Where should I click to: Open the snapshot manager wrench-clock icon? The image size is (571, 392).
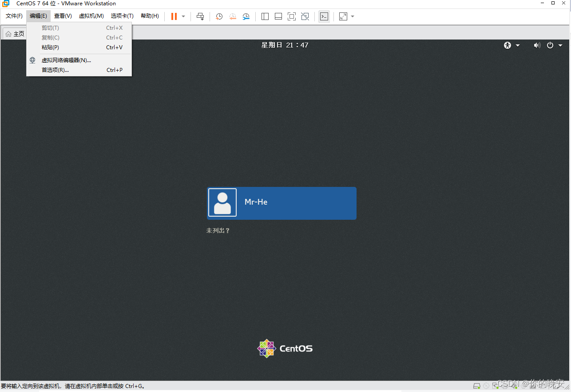click(x=246, y=16)
